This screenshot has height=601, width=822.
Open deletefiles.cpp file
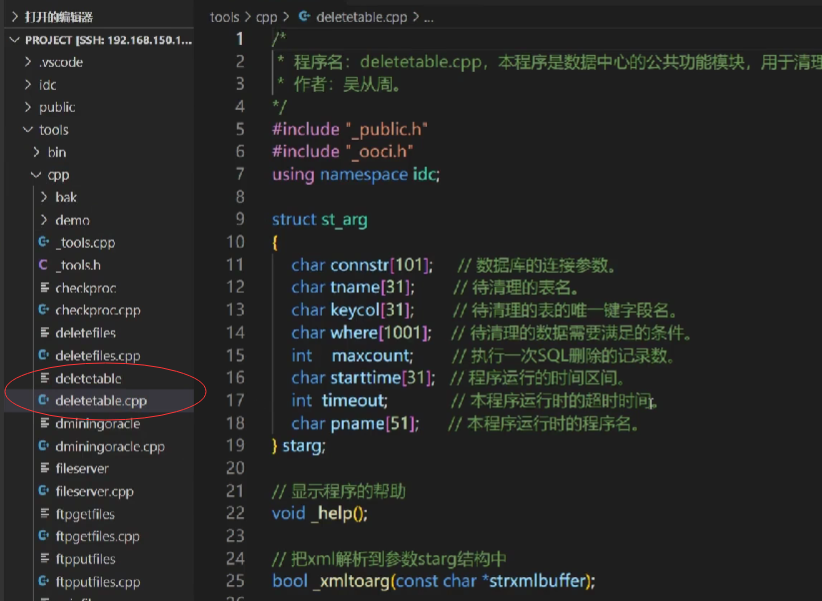pos(98,355)
